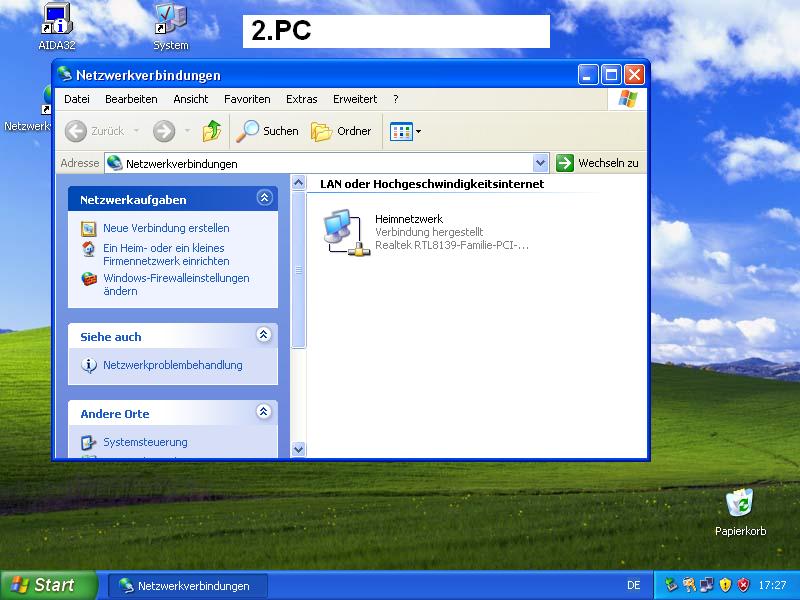Open the question mark help menu
The height and width of the screenshot is (600, 800).
395,99
